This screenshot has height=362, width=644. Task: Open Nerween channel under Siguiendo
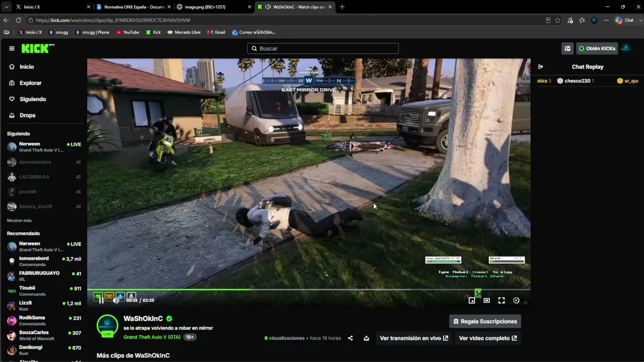click(44, 147)
